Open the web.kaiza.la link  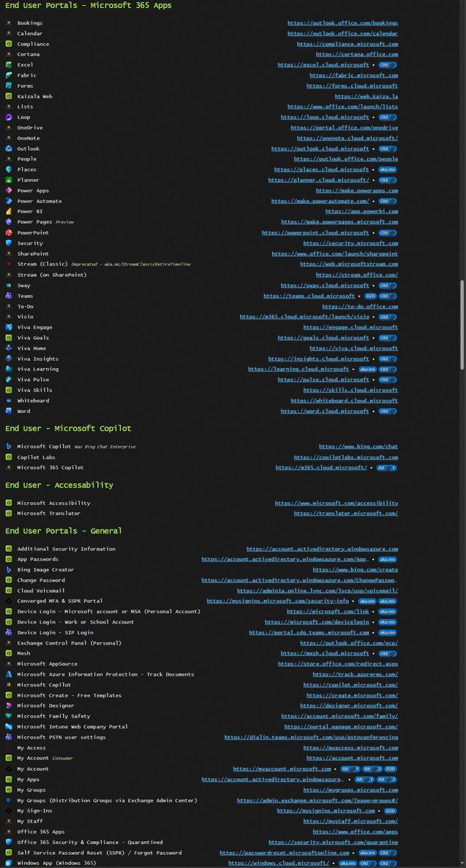[366, 96]
